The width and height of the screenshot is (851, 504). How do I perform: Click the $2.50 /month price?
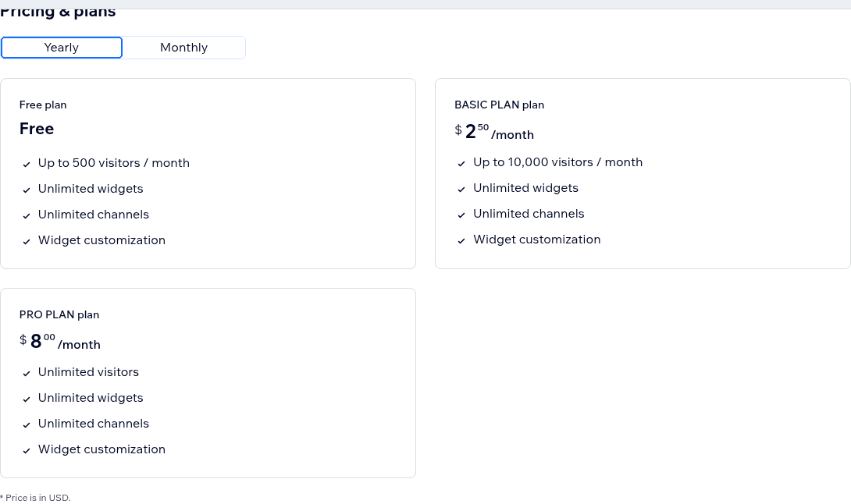pos(494,131)
